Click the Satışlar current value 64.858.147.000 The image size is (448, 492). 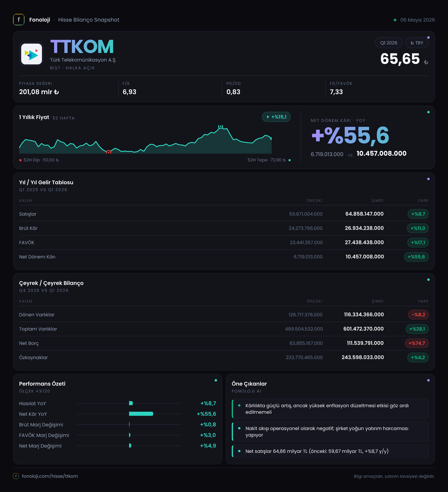pos(364,214)
